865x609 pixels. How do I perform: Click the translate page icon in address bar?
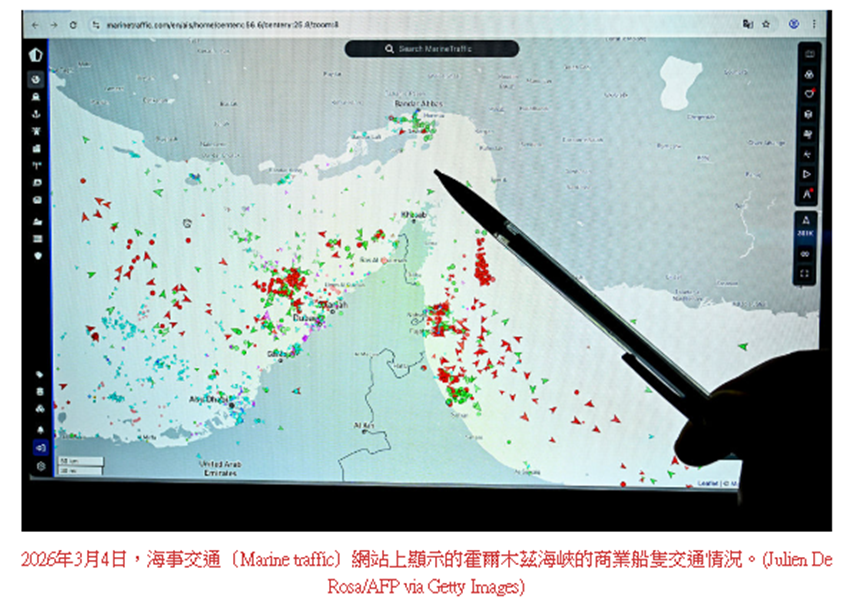[x=746, y=23]
